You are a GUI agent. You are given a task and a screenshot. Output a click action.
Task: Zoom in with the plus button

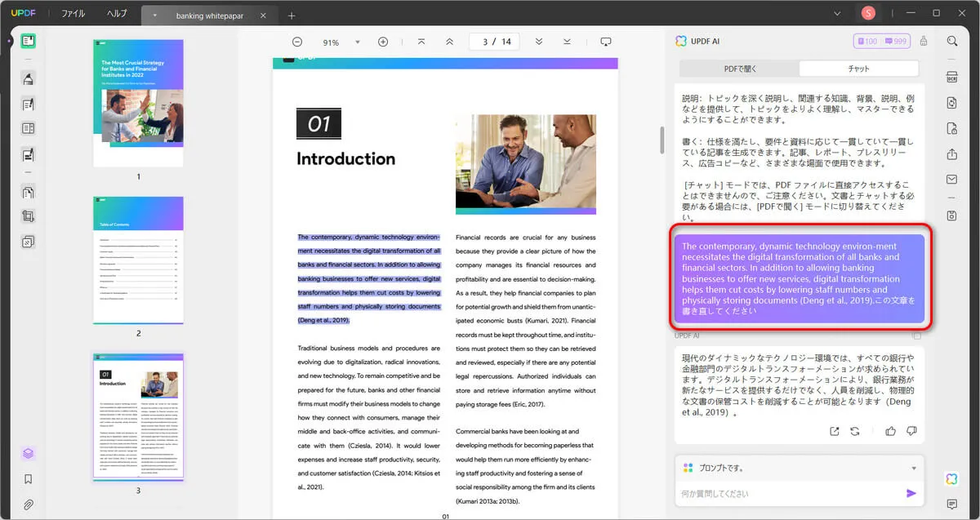click(x=383, y=42)
